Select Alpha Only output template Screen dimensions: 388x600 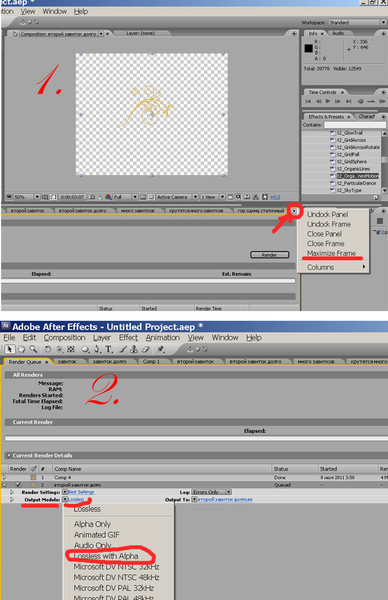coord(92,524)
